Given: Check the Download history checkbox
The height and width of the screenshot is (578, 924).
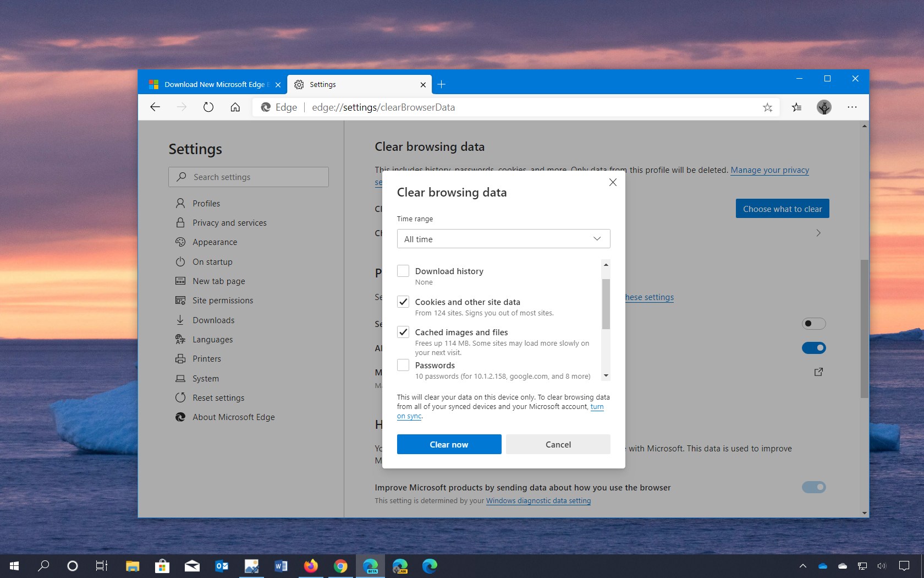Looking at the screenshot, I should (403, 271).
